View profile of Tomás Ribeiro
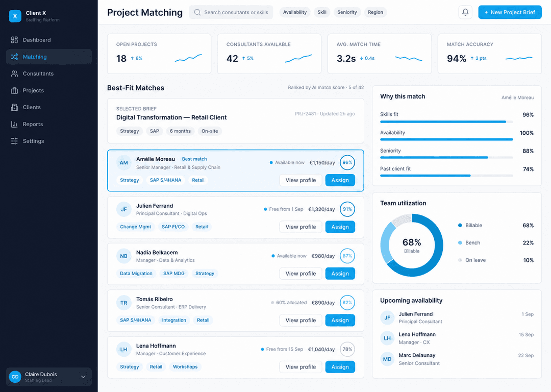 [x=301, y=320]
